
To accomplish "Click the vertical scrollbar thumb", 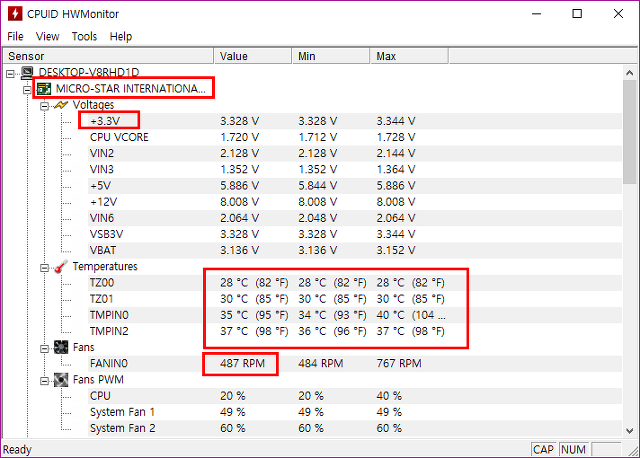I will [x=630, y=132].
